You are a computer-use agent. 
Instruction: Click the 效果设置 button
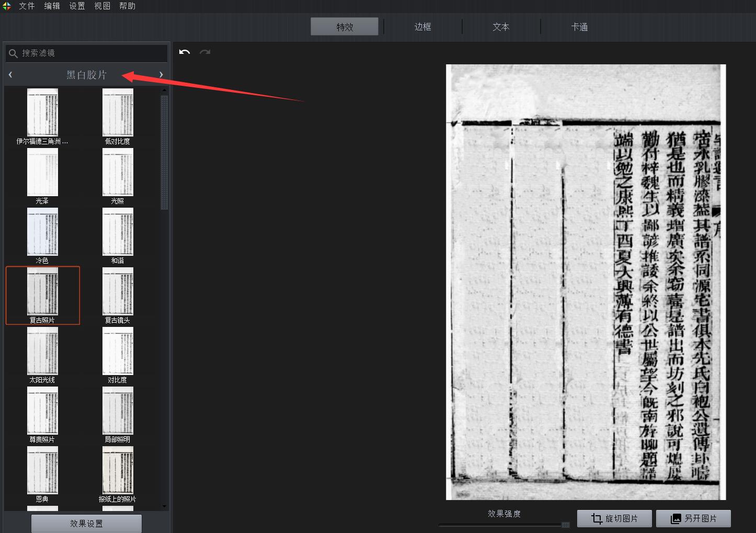[x=86, y=524]
